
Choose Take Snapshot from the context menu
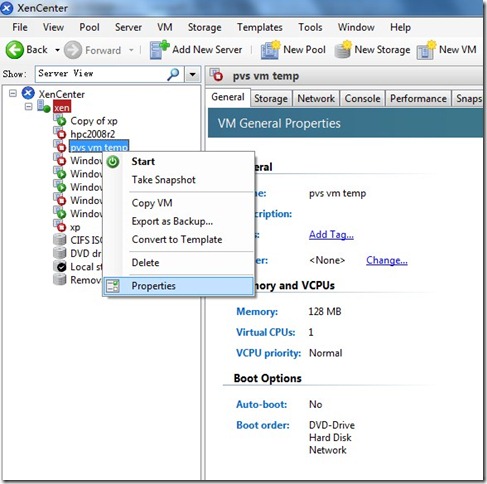pyautogui.click(x=178, y=180)
